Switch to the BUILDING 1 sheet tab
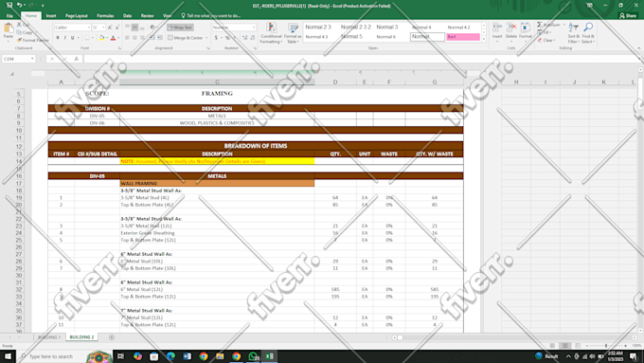The image size is (644, 363). point(49,337)
